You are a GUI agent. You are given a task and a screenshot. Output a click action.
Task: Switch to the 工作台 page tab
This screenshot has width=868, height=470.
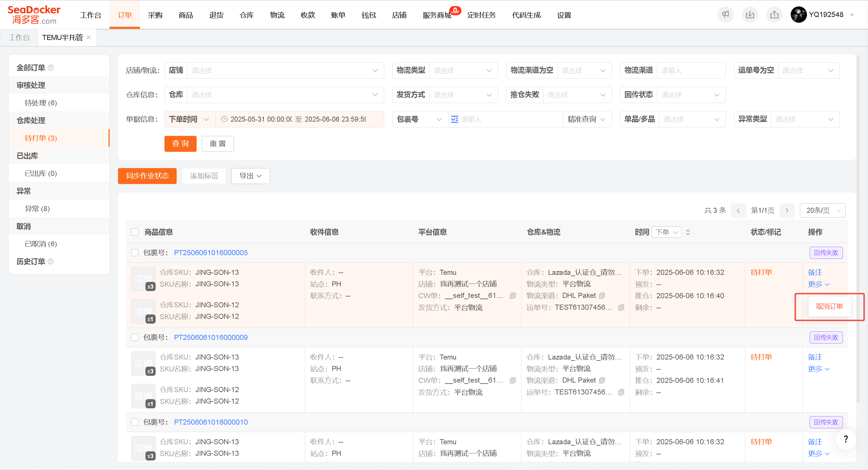(x=19, y=37)
